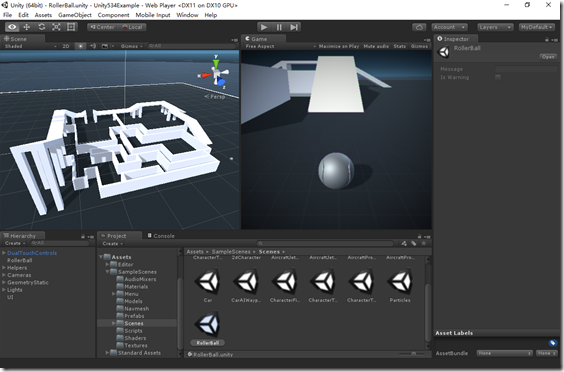Collapse the Assets folder tree
This screenshot has height=372, width=564.
click(101, 257)
